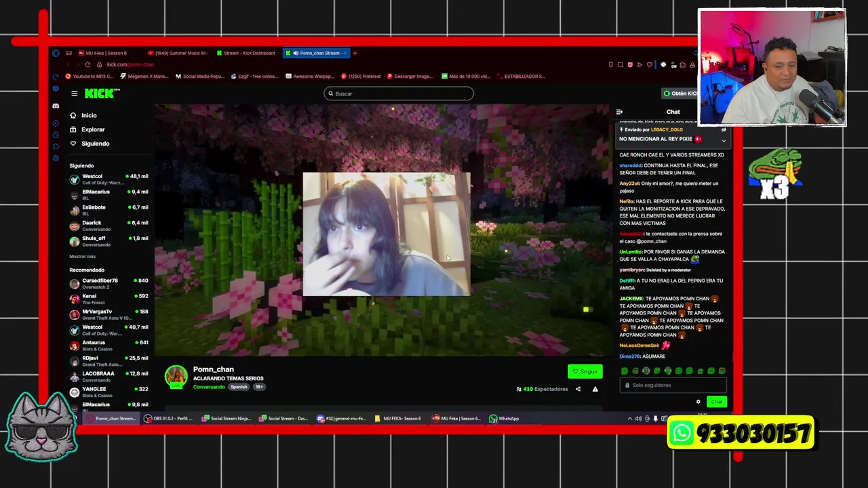Open Ezgif free online bookmark
The width and height of the screenshot is (868, 488).
[x=255, y=77]
